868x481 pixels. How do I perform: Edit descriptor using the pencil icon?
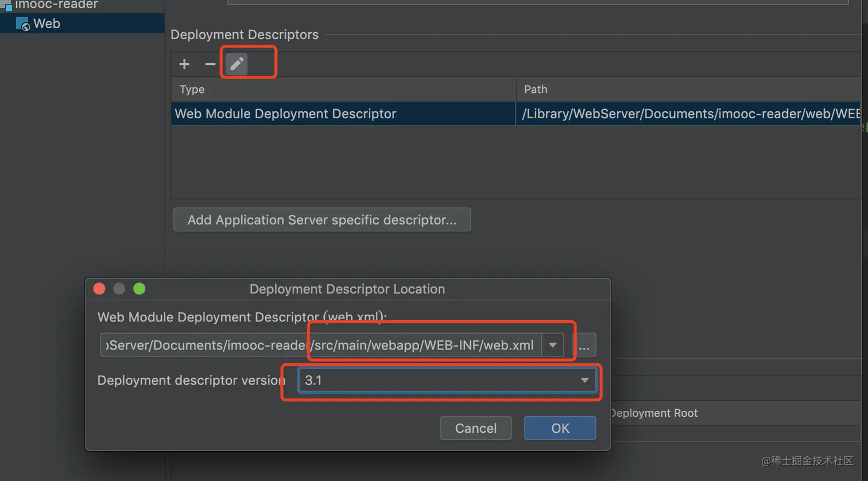[x=237, y=64]
